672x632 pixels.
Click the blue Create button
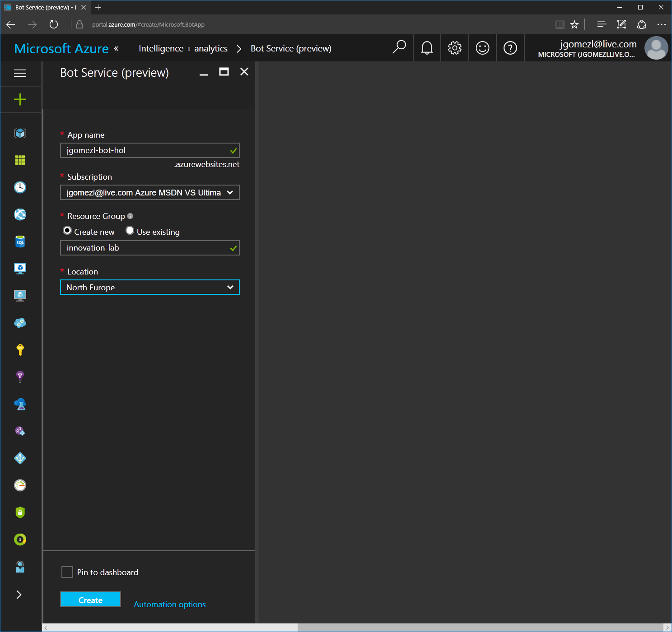point(90,599)
